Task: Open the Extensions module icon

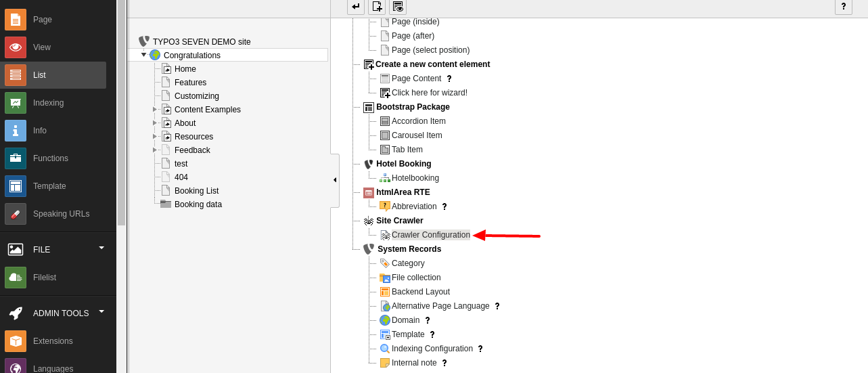Action: pos(16,341)
